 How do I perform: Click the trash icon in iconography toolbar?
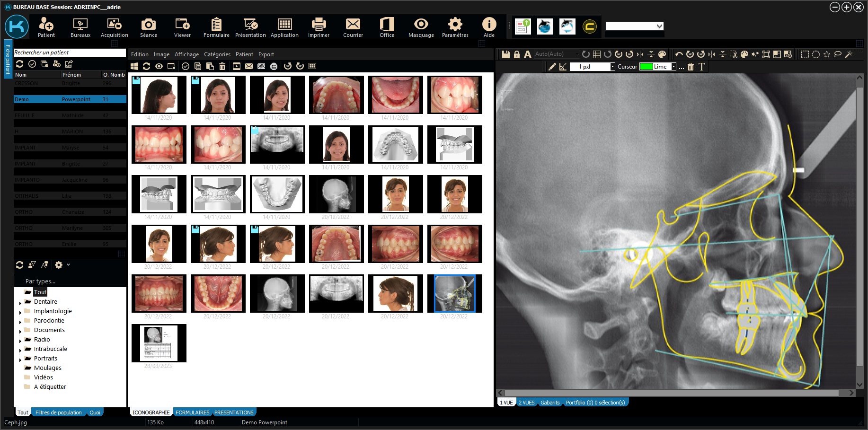pyautogui.click(x=222, y=66)
